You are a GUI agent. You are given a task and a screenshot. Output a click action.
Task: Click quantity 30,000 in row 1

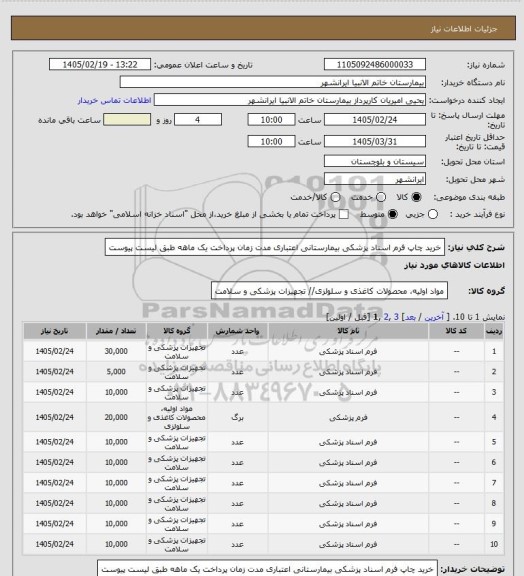(x=116, y=351)
